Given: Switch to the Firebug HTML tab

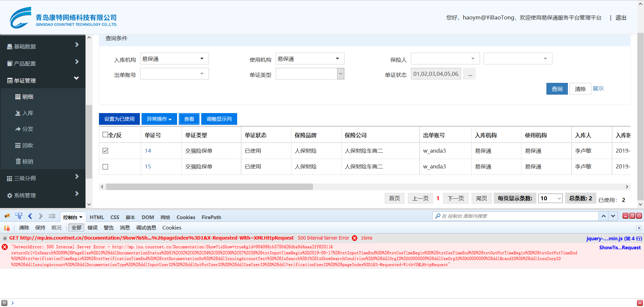Looking at the screenshot, I should 97,217.
